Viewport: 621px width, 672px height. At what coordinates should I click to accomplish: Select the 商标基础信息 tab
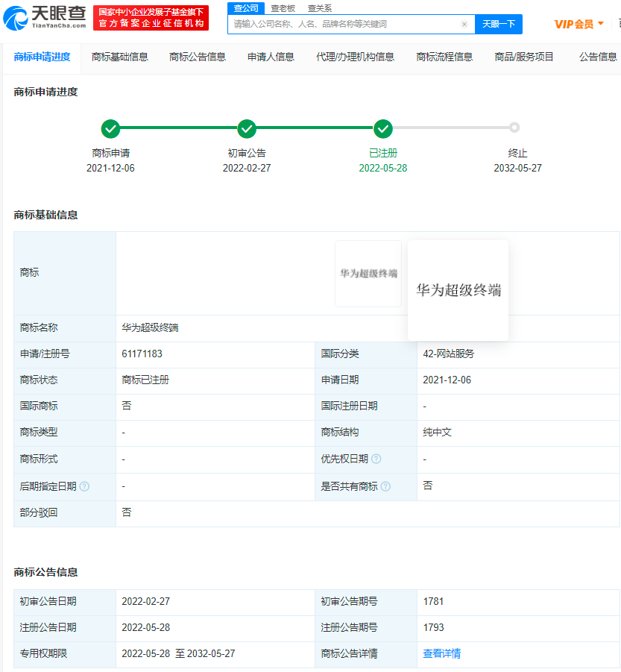pos(119,57)
